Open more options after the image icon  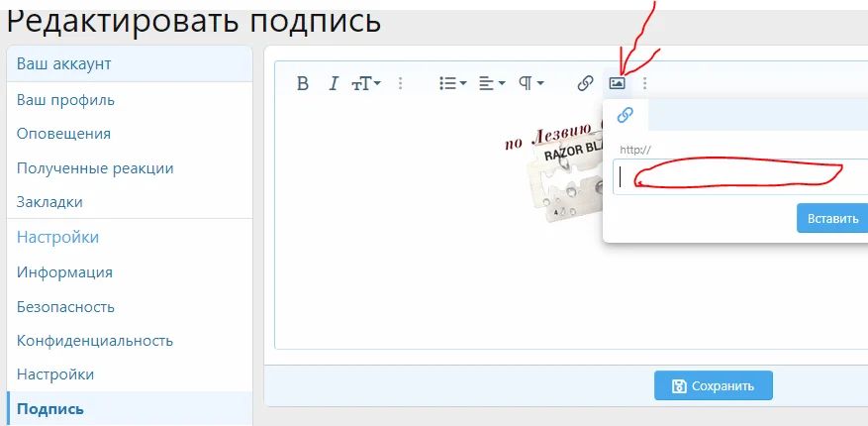pyautogui.click(x=644, y=83)
